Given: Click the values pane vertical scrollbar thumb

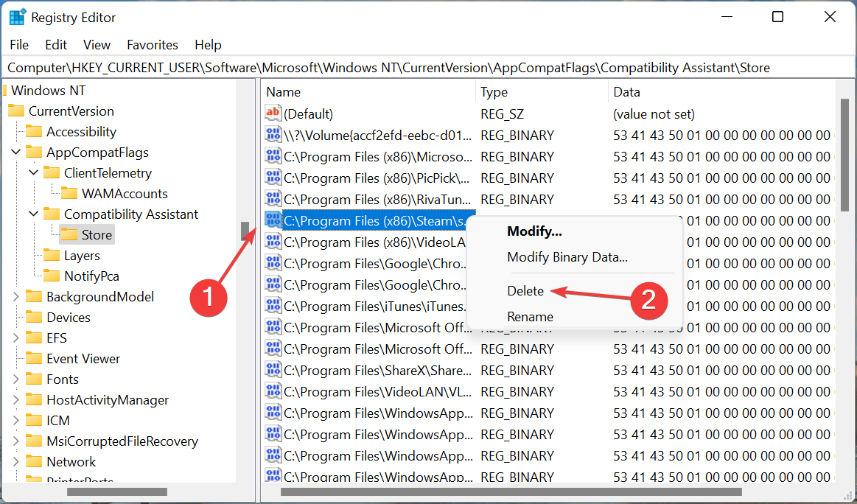Looking at the screenshot, I should (844, 155).
